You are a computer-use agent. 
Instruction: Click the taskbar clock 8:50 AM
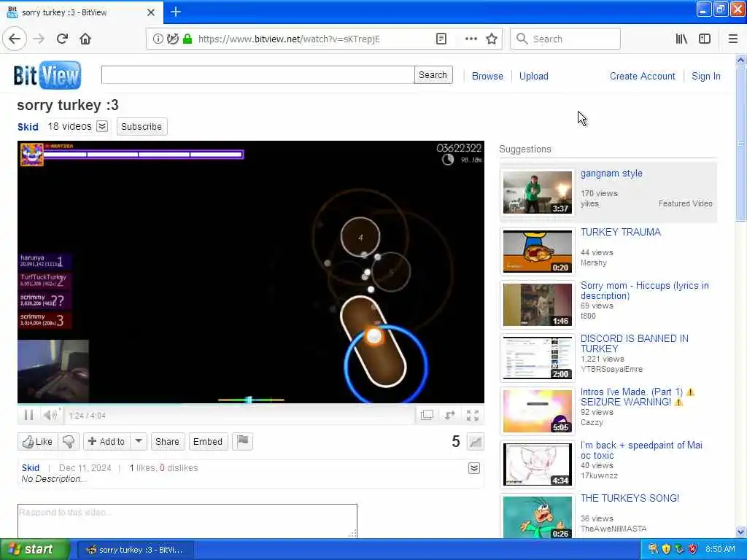[720, 549]
